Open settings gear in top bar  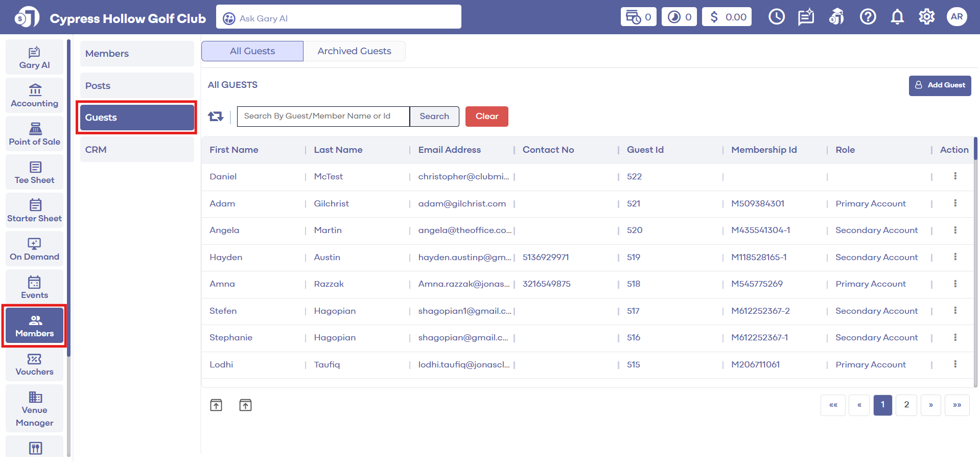coord(926,17)
